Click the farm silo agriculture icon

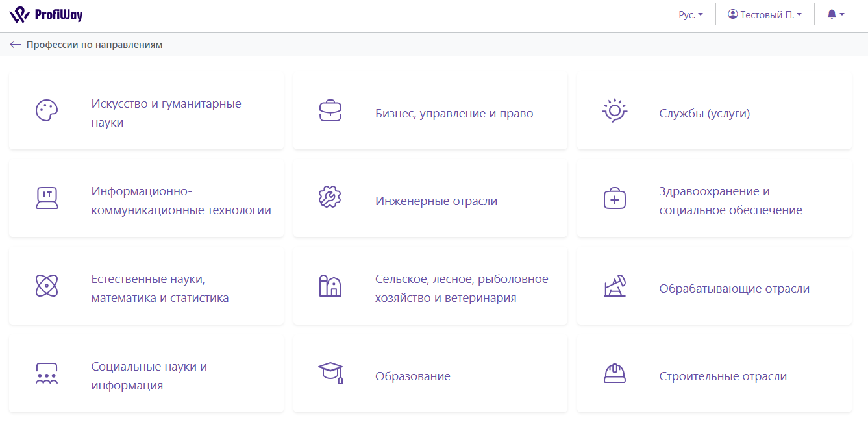pyautogui.click(x=330, y=286)
